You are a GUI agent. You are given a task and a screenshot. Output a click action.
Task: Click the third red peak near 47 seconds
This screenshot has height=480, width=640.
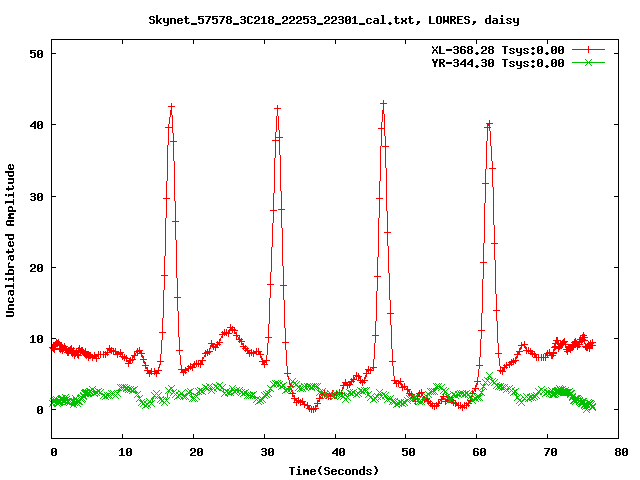pos(383,104)
